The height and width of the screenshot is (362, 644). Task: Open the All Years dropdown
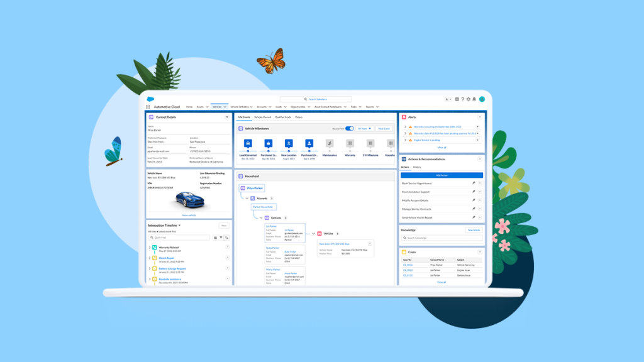(x=365, y=128)
